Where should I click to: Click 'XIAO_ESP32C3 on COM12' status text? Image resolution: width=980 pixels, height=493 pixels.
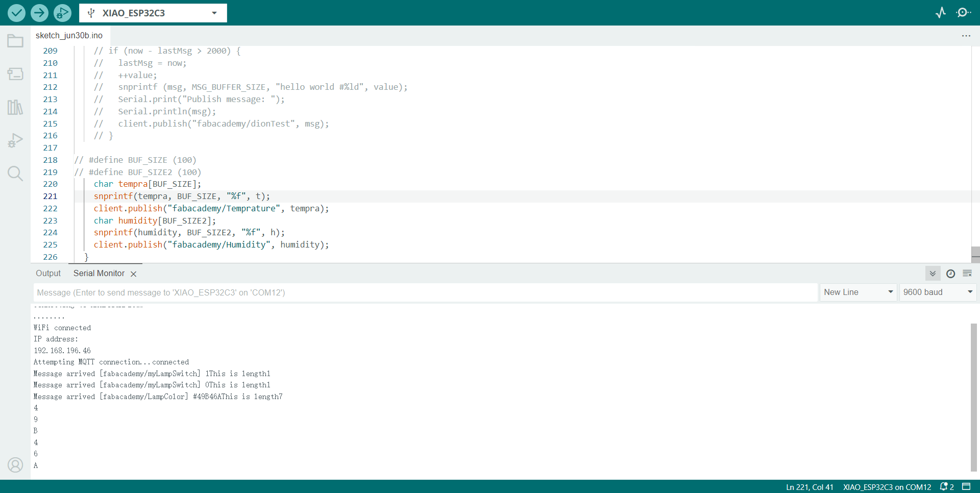(x=887, y=487)
